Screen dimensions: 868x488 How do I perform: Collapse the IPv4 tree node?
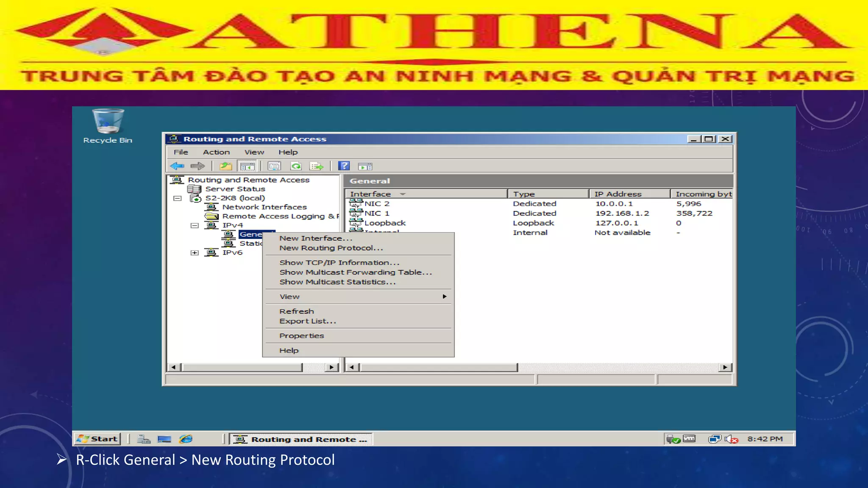(195, 225)
